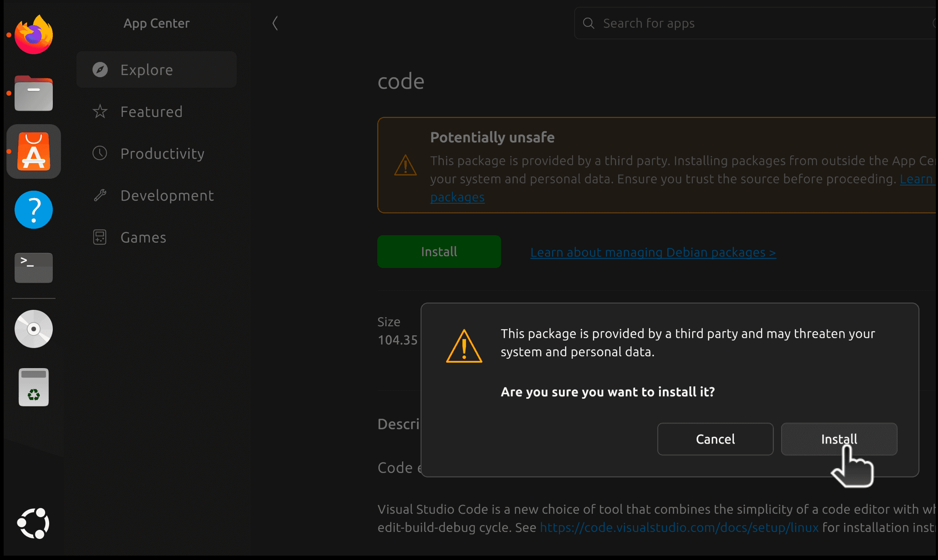Show applications via Ubuntu logo
The image size is (938, 560).
coord(33,523)
